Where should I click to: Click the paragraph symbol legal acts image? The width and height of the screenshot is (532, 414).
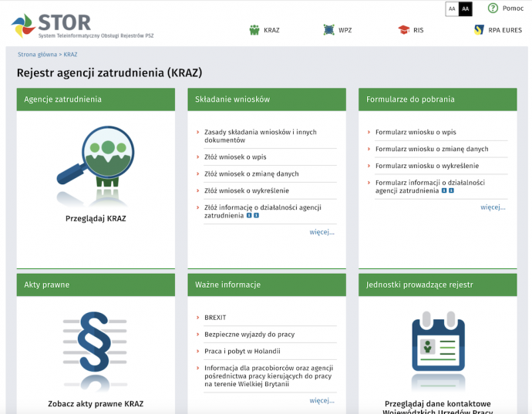(x=95, y=351)
